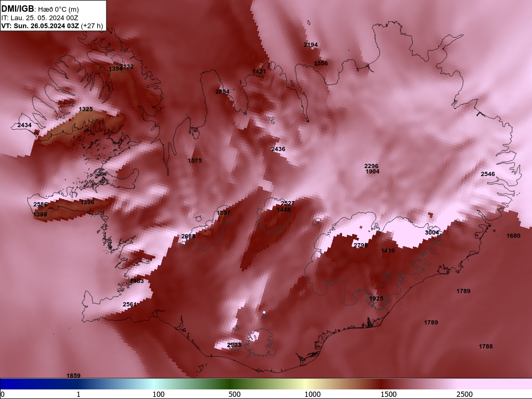Click the 1000 tick label on the color scale

[x=312, y=394]
